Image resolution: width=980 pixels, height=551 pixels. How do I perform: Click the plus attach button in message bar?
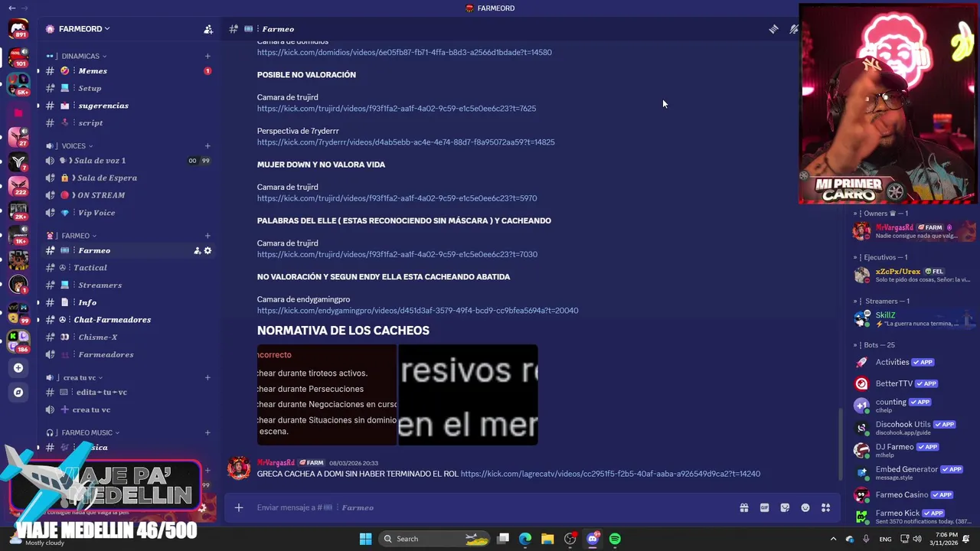point(239,507)
